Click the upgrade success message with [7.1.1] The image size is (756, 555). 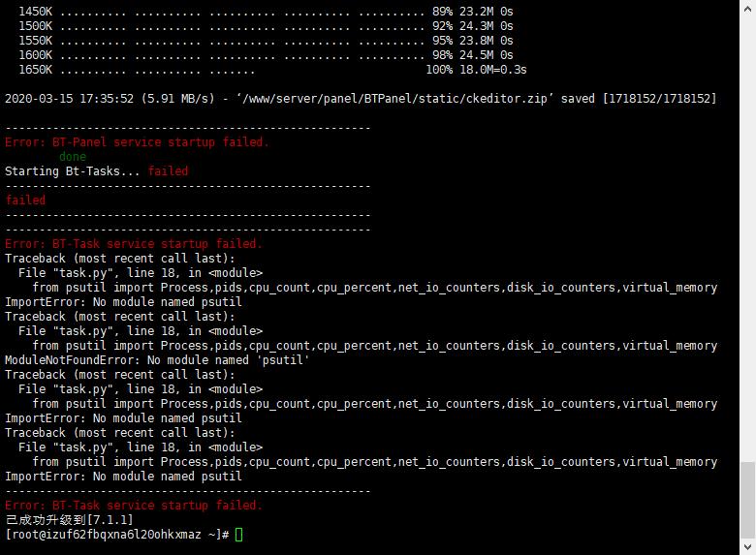tap(69, 520)
